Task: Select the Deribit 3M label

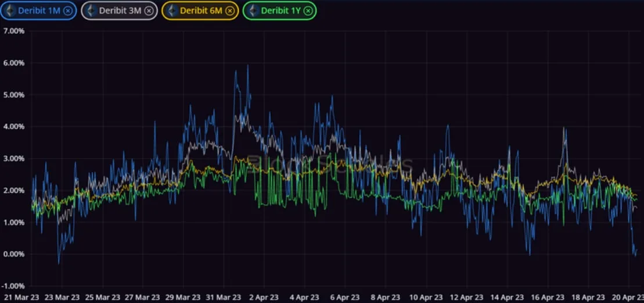Action: click(120, 11)
